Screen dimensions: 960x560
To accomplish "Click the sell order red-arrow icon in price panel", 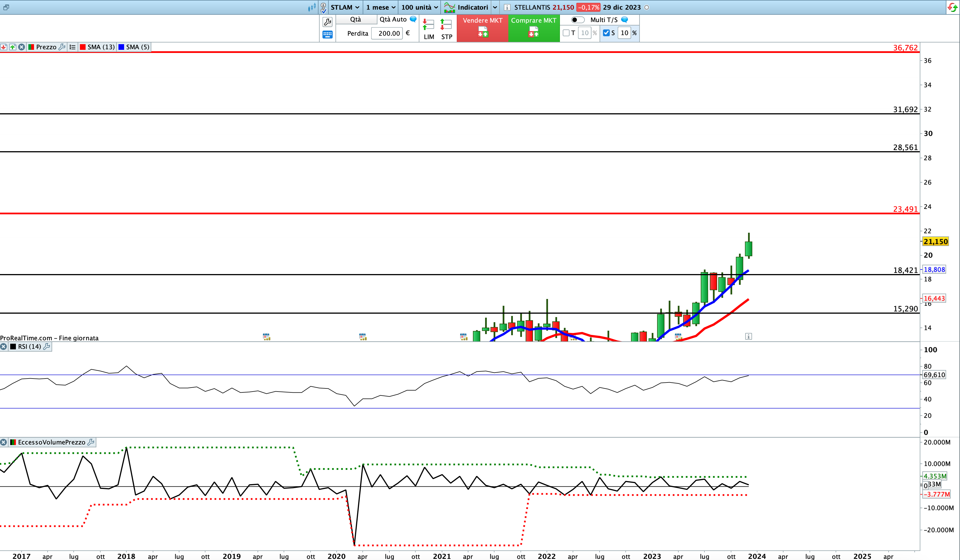I will pyautogui.click(x=4, y=47).
